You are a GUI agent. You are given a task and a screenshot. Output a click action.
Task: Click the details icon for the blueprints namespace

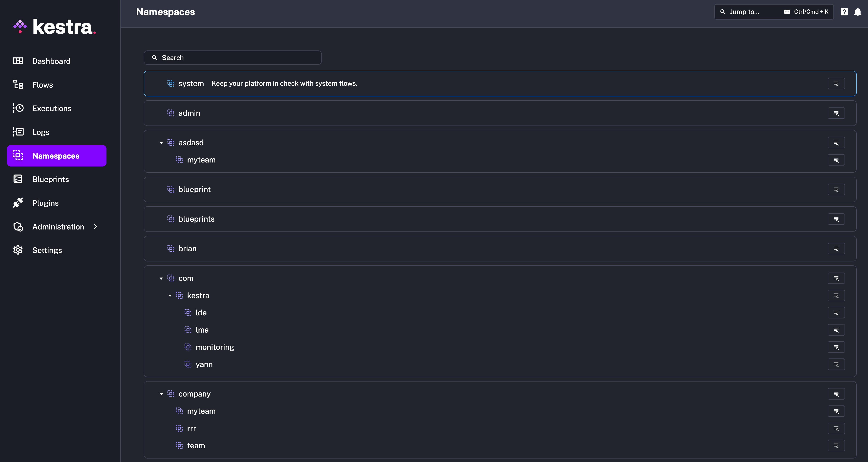click(x=836, y=219)
